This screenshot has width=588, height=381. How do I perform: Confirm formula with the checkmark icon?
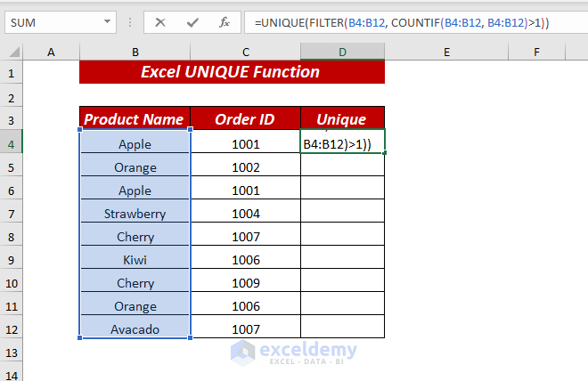(192, 23)
